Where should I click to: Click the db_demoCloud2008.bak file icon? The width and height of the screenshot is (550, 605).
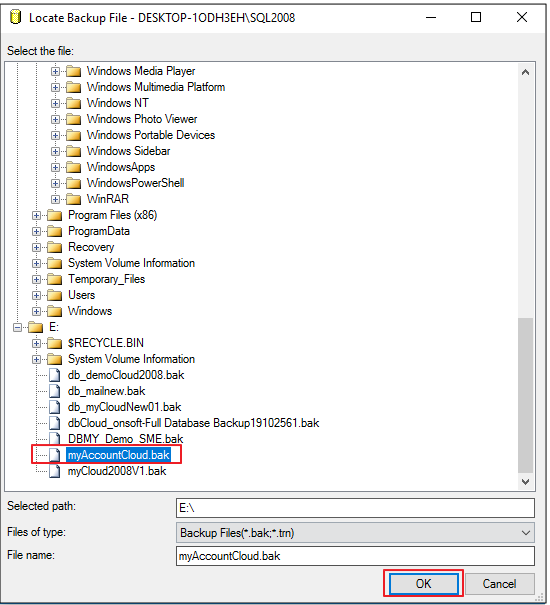point(54,375)
